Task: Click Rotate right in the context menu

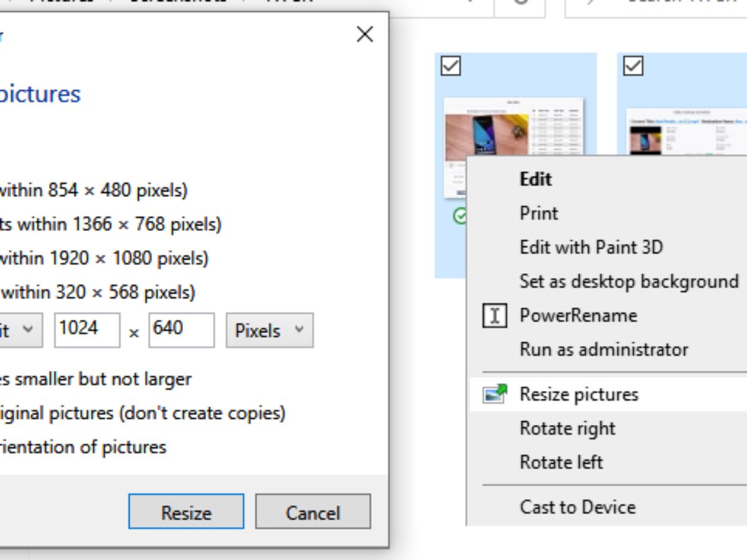Action: tap(567, 428)
